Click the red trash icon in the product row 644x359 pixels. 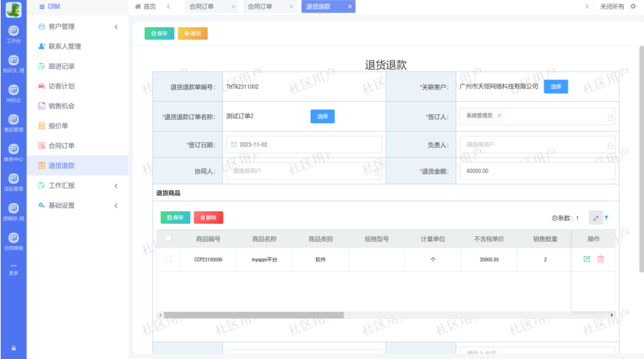(601, 259)
